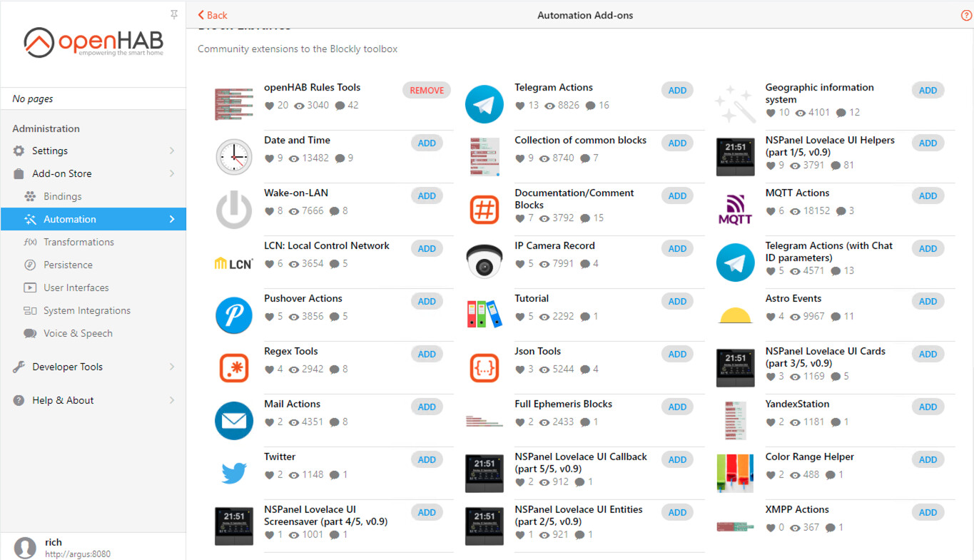Click the user avatar icon for rich
Screen dimensions: 974x560
[x=26, y=547]
